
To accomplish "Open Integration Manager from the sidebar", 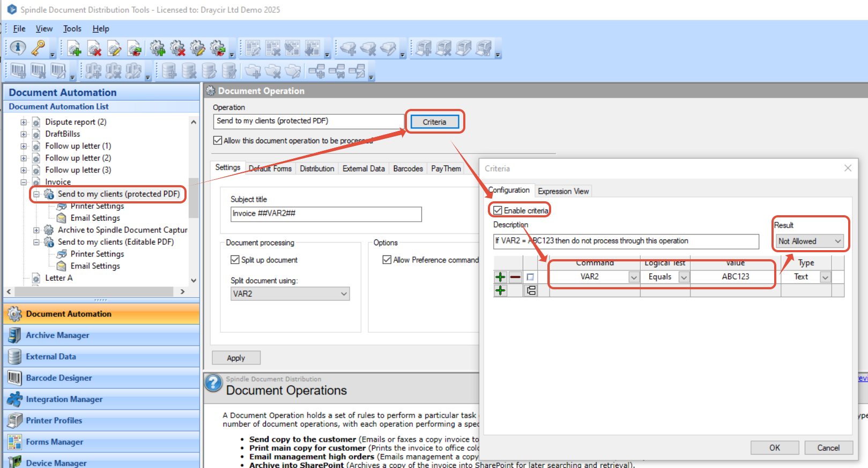I will tap(102, 399).
